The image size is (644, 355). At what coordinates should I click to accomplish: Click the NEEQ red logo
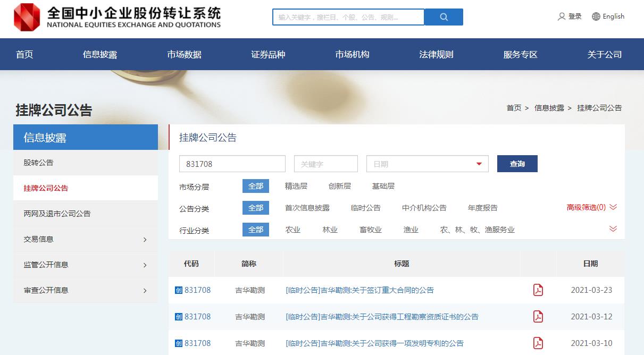point(27,17)
